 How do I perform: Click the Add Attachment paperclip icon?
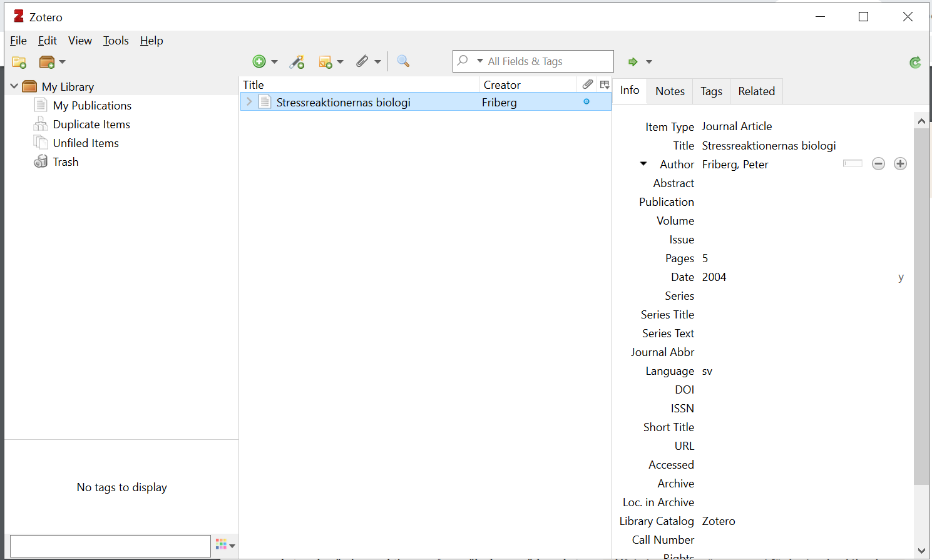pos(362,61)
